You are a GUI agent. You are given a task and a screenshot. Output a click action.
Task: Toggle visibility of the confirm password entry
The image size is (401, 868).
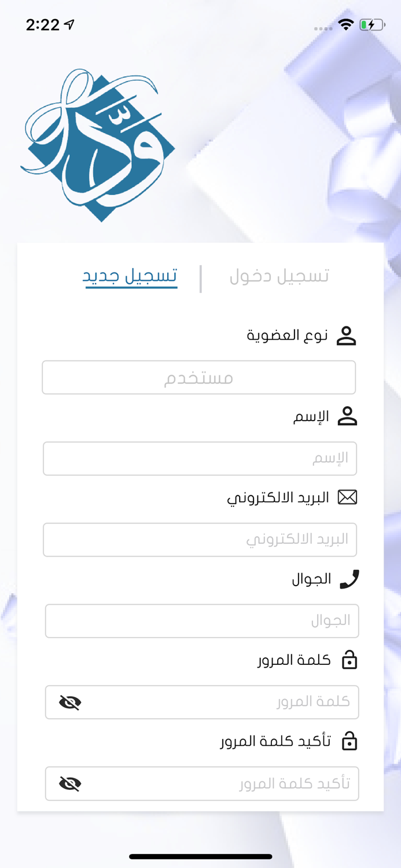pos(70,784)
